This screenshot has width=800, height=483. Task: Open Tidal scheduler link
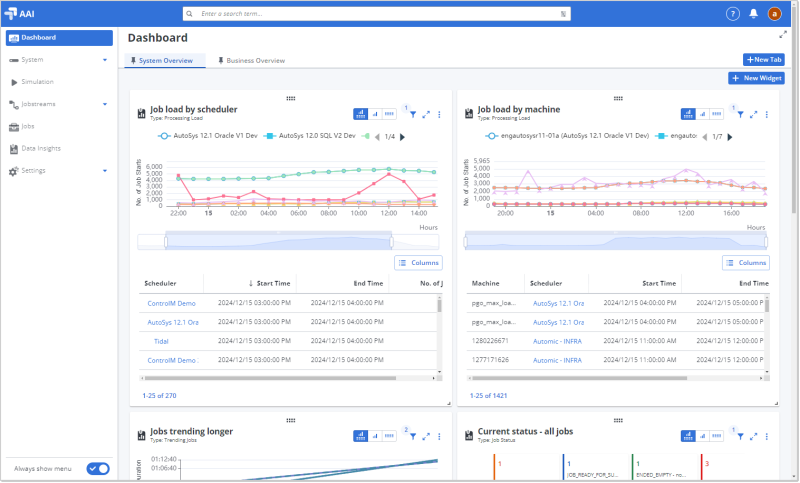pyautogui.click(x=161, y=341)
